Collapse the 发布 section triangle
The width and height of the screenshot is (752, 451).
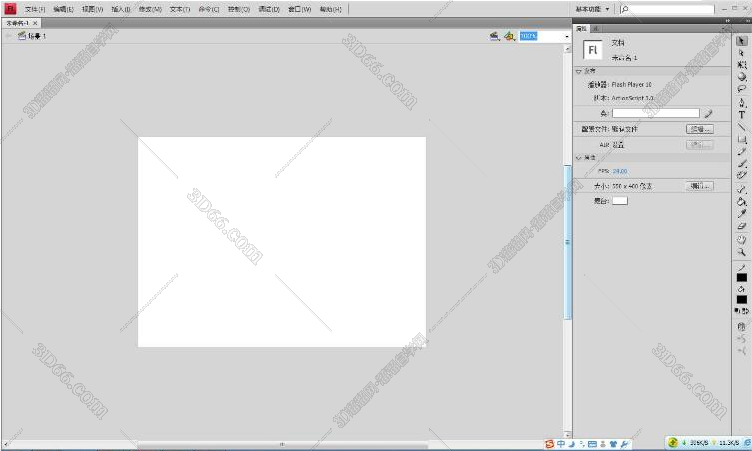pyautogui.click(x=578, y=71)
